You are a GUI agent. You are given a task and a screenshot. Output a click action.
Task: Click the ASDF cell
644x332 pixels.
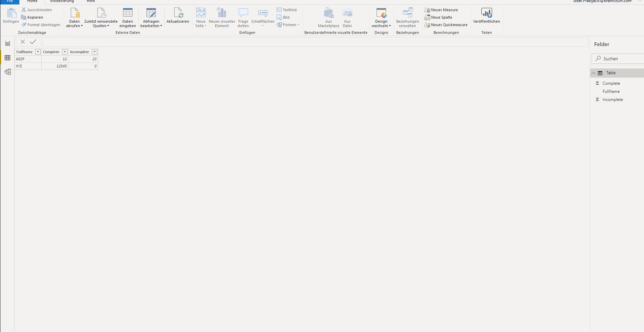pos(28,59)
